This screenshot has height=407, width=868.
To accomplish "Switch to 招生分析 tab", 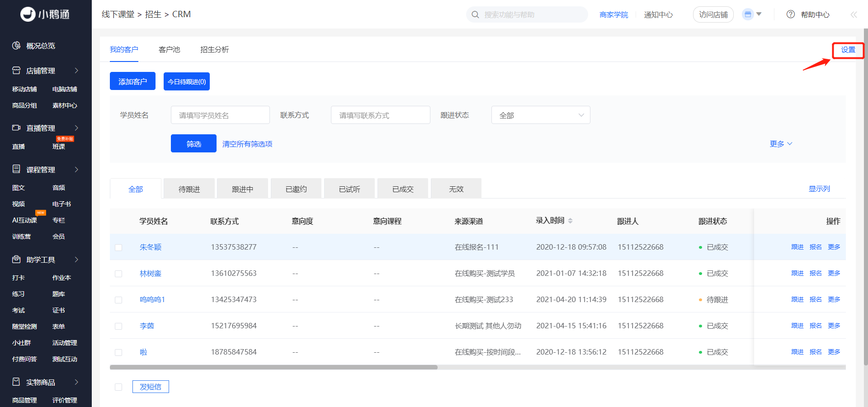I will [215, 49].
